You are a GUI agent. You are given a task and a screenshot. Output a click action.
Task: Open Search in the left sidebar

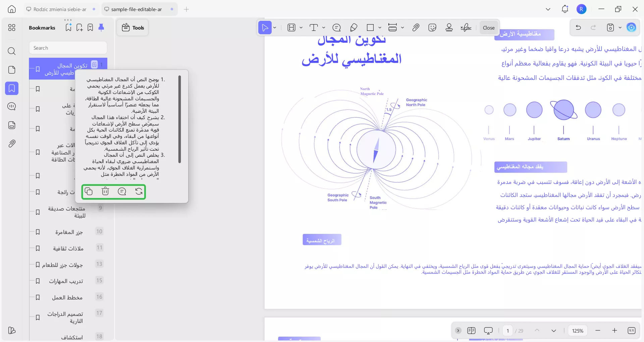point(12,51)
